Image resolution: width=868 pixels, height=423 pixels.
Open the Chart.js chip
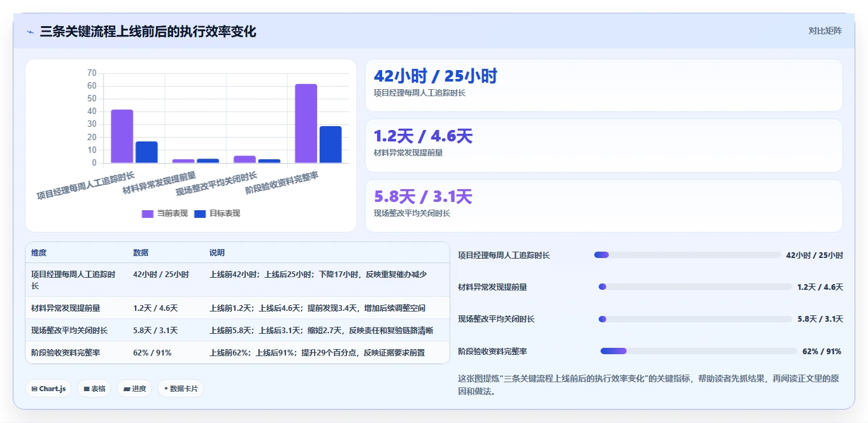click(x=48, y=389)
